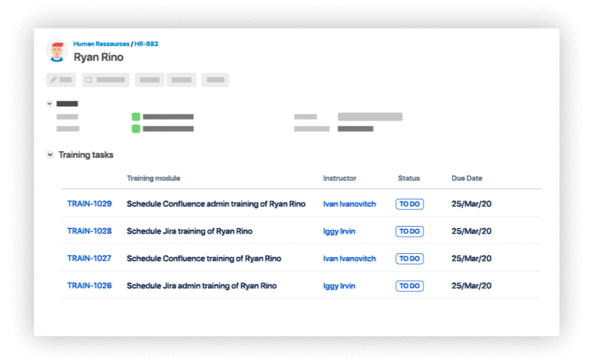Click the Status column header
Image resolution: width=592 pixels, height=364 pixels.
(x=409, y=178)
